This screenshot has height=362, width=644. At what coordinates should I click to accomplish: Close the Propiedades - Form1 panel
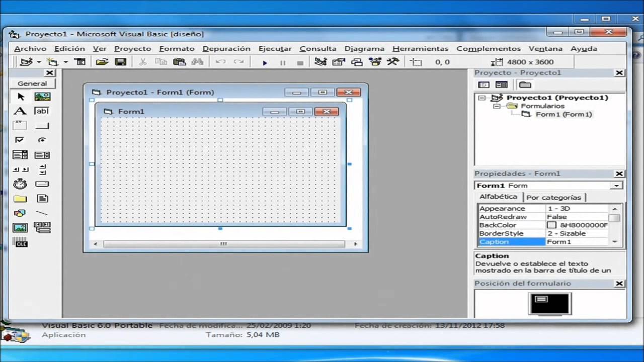click(619, 173)
